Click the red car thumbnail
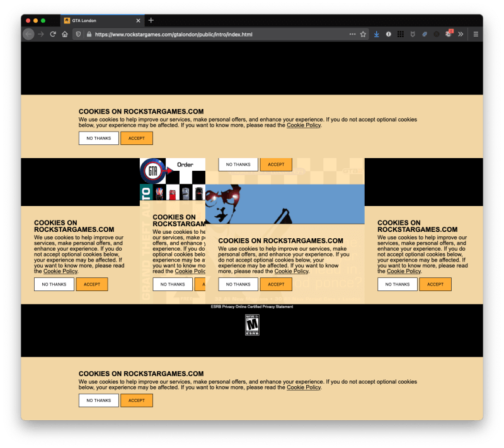 (173, 194)
